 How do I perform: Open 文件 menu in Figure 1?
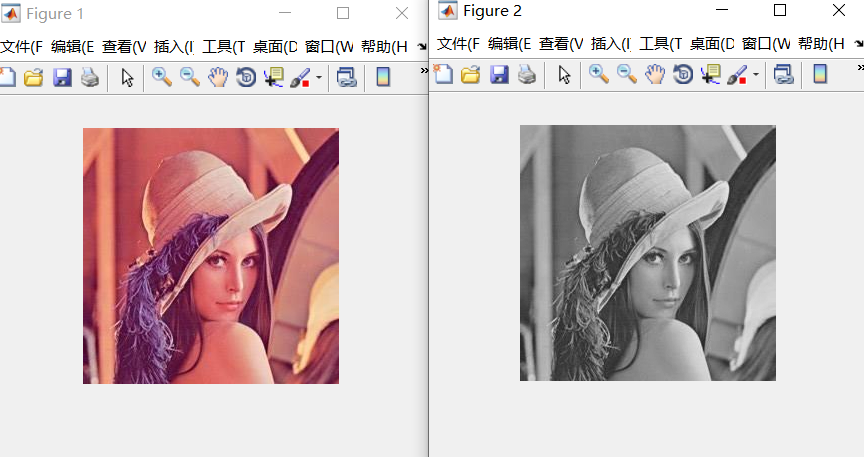21,47
